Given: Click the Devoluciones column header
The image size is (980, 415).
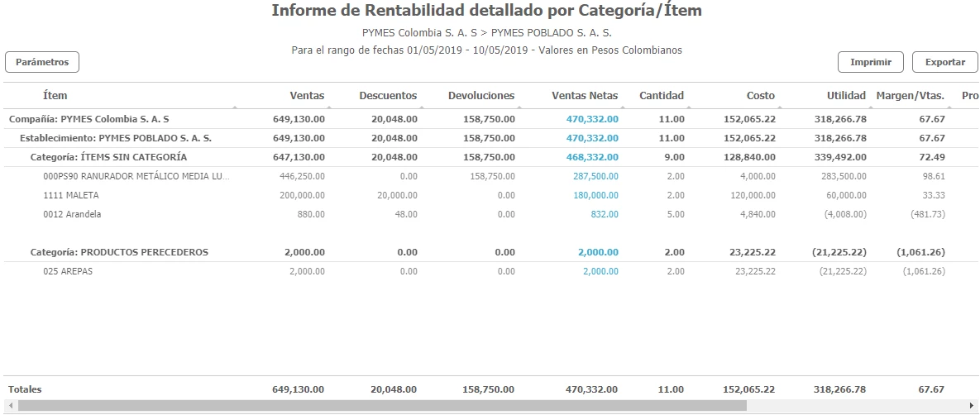Looking at the screenshot, I should point(480,96).
